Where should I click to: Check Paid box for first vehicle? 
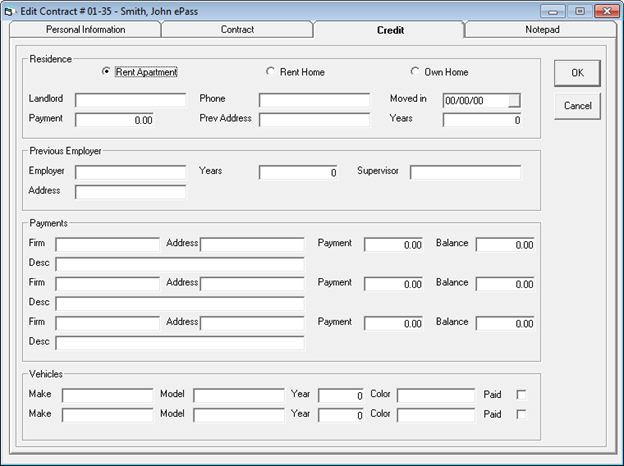pos(521,394)
